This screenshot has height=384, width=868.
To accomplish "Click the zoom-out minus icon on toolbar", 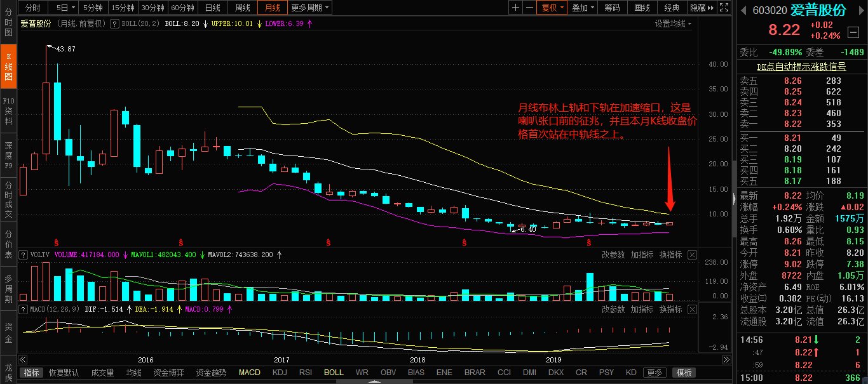I will pos(529,8).
